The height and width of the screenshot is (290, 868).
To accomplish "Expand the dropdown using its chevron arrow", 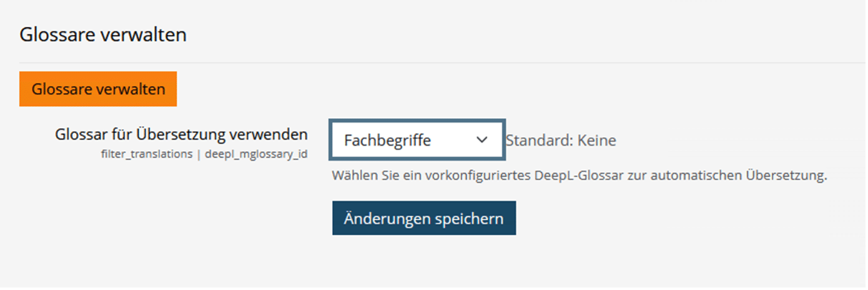I will click(x=481, y=140).
